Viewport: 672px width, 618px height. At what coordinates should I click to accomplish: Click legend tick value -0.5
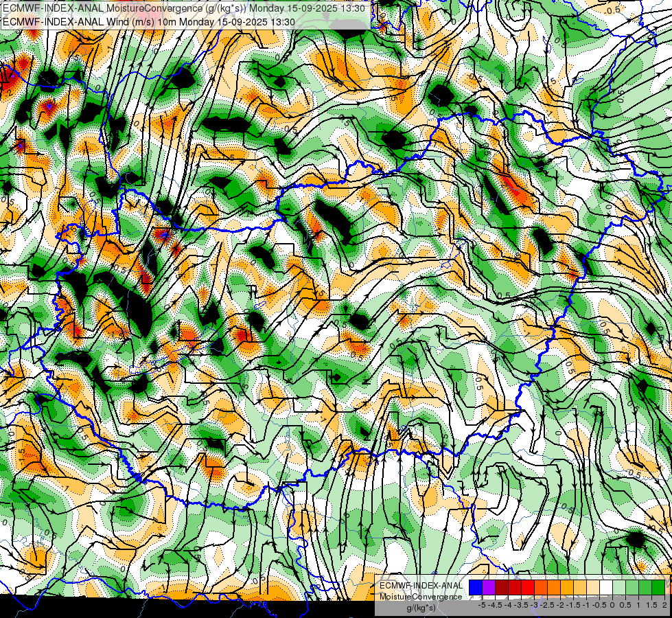(599, 605)
